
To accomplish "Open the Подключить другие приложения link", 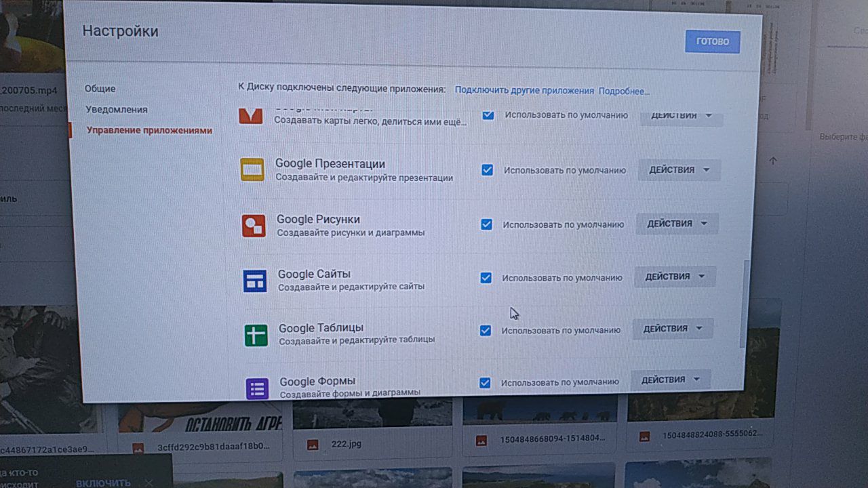I will tap(524, 90).
